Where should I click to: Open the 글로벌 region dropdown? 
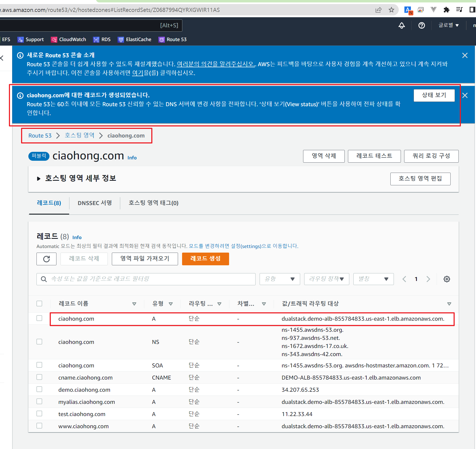[449, 25]
